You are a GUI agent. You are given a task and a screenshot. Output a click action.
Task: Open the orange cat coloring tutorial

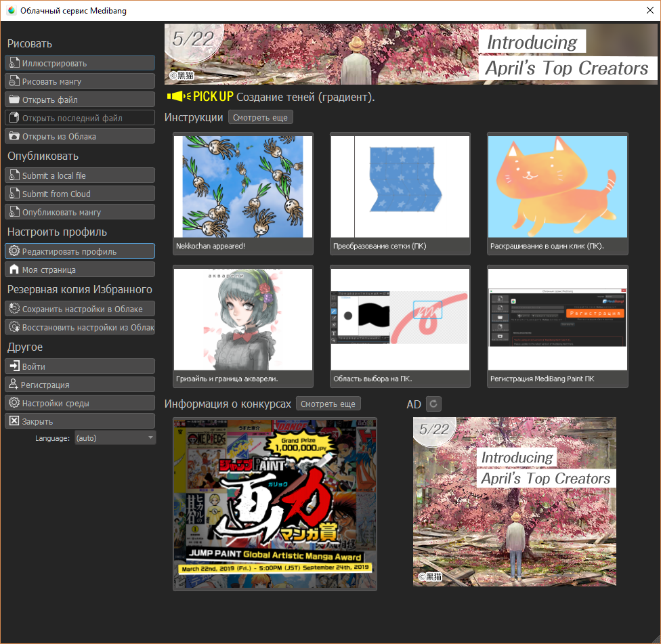[557, 187]
